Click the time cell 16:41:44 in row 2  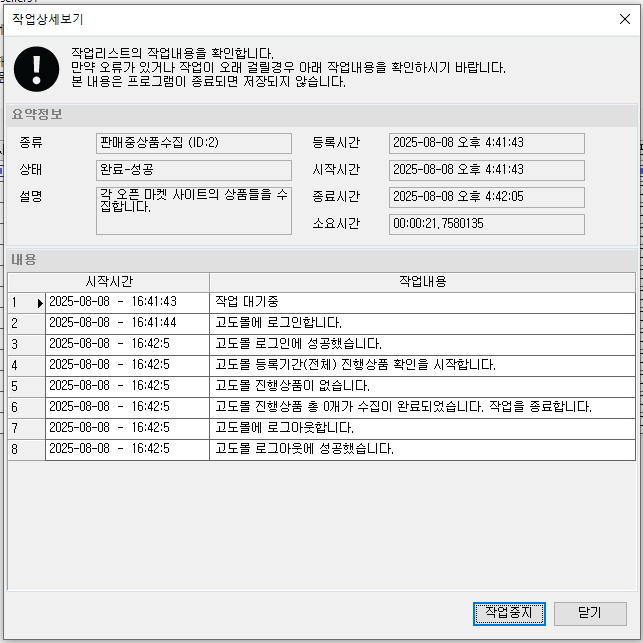point(128,324)
